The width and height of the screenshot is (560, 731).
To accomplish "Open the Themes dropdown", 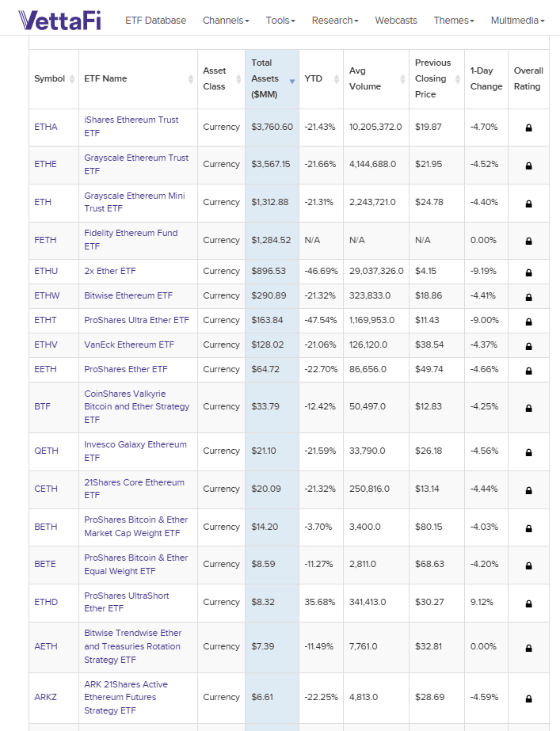I will click(454, 21).
